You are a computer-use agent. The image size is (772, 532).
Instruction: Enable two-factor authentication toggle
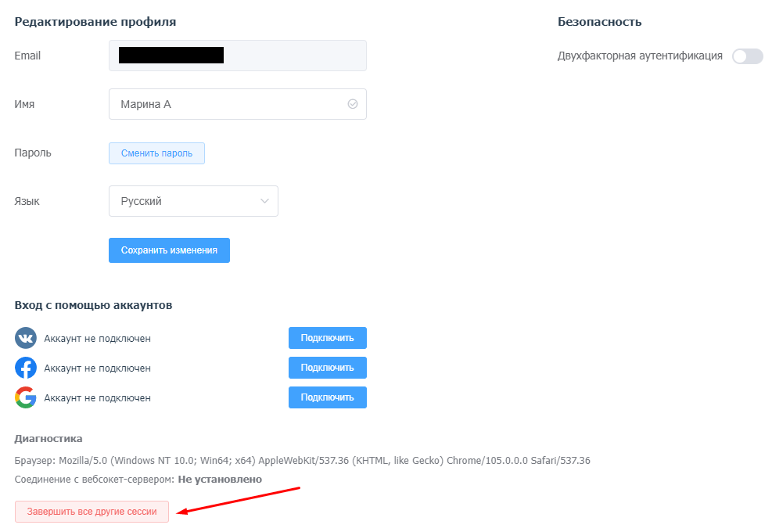coord(748,56)
